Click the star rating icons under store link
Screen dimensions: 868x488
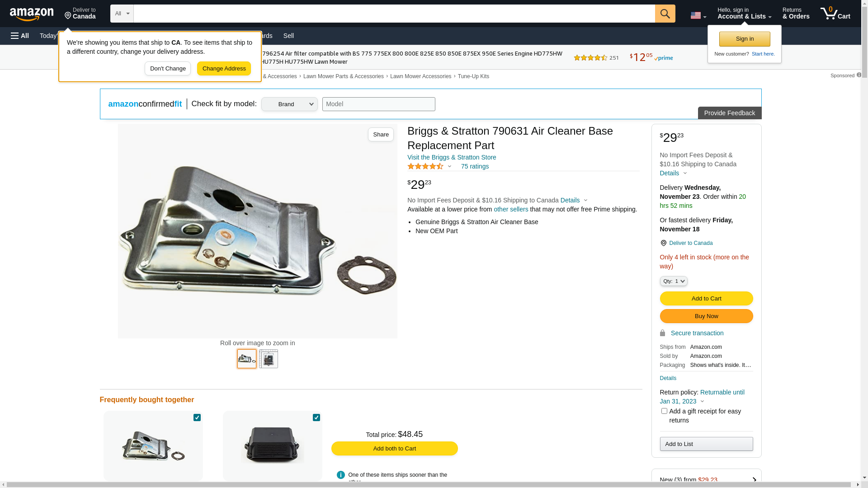coord(425,166)
